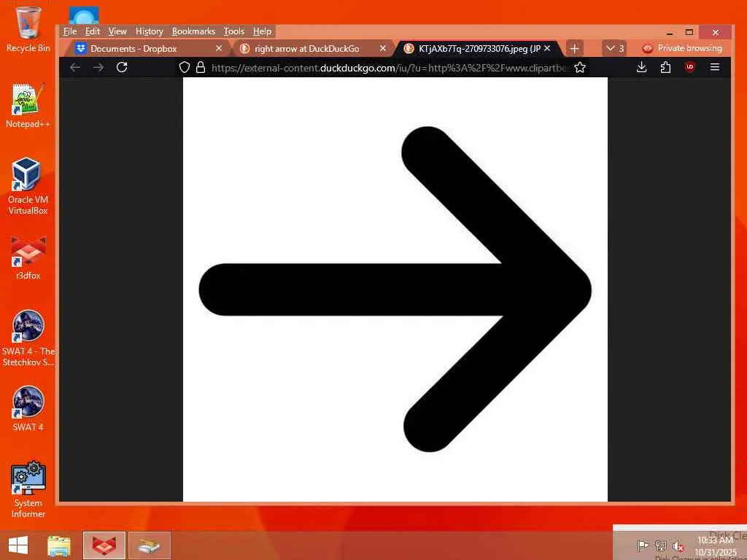Select SWAT 4 - The Stetchkov shortcut
This screenshot has height=560, width=747.
click(28, 338)
